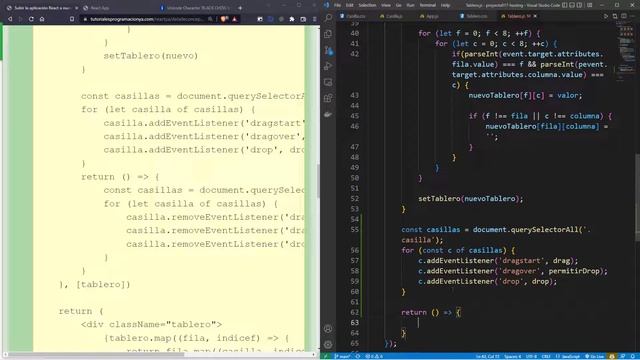Open the Manage gear menu in VS Code
Image resolution: width=640 pixels, height=360 pixels.
click(328, 344)
